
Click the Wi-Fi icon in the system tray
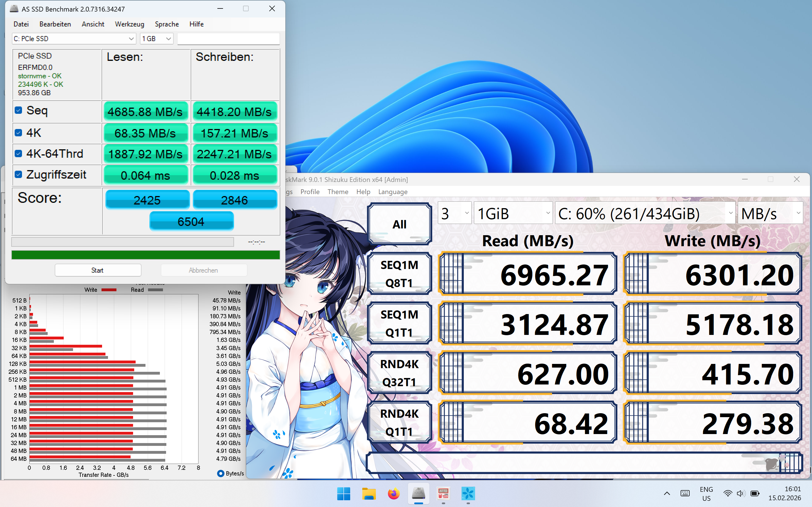coord(727,493)
